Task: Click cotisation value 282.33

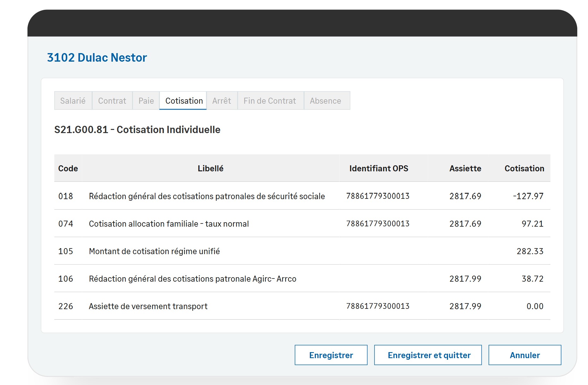Action: click(x=530, y=251)
